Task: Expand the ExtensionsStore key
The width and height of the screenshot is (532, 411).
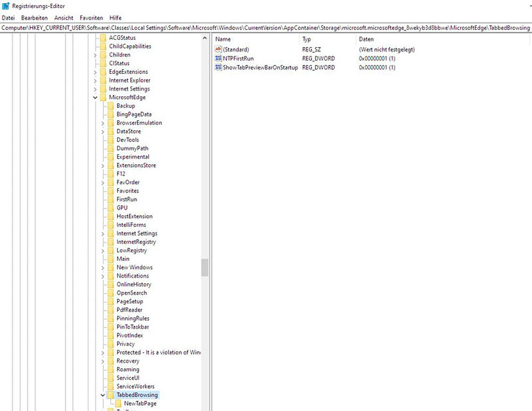Action: pos(103,165)
